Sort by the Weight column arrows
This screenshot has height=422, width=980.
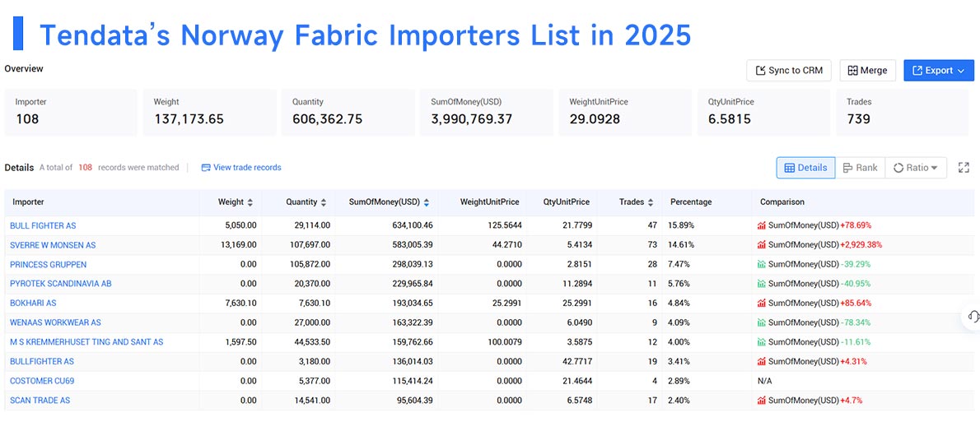(250, 202)
